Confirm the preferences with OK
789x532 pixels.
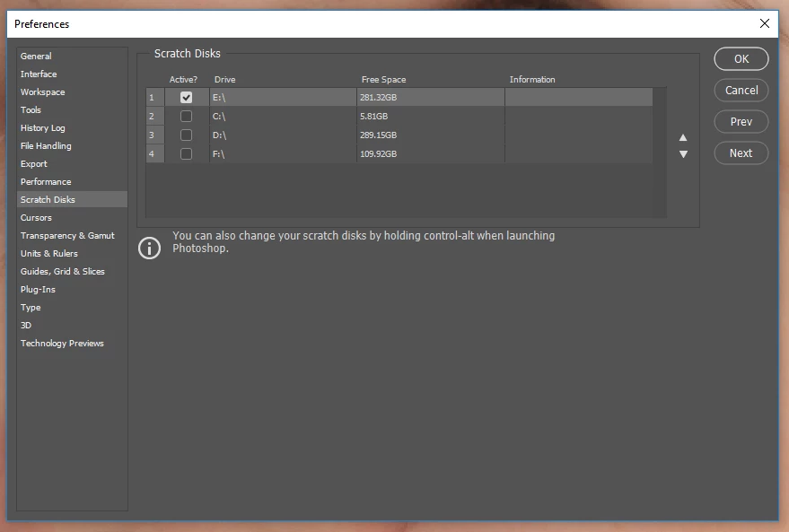pyautogui.click(x=741, y=59)
